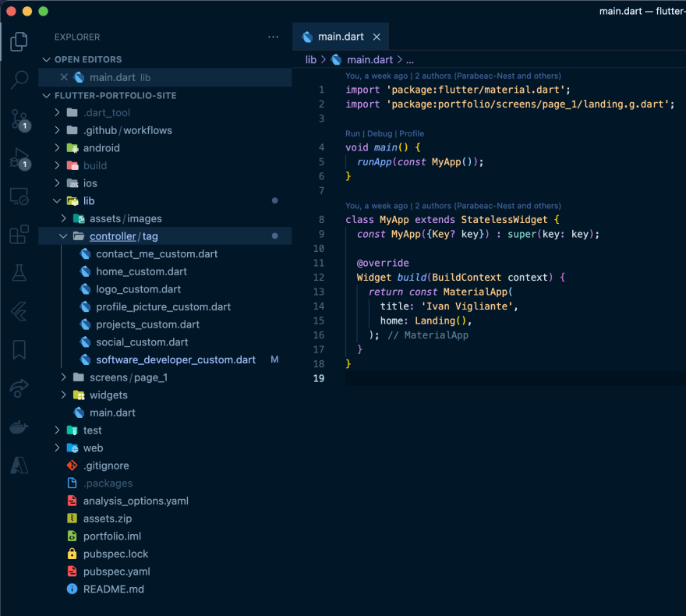
Task: Expand the android folder
Action: (57, 148)
